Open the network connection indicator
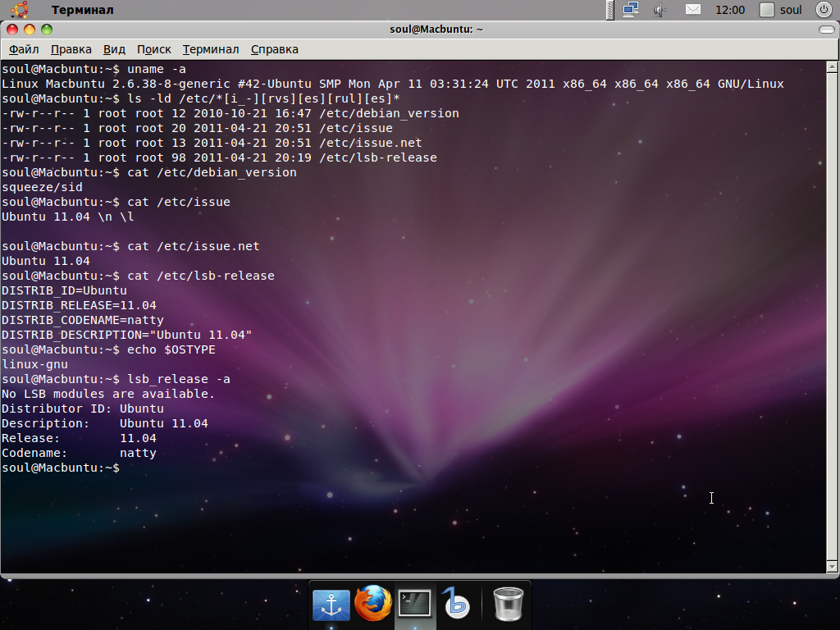 [631, 10]
